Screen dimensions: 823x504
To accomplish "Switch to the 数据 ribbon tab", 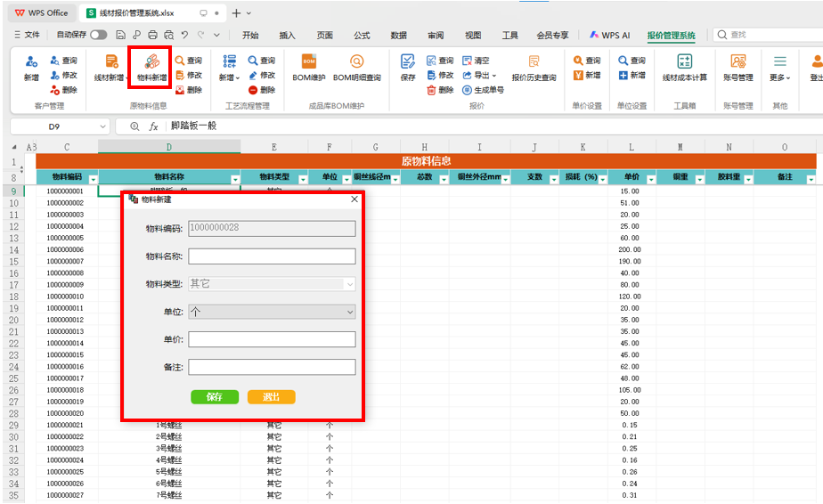I will pyautogui.click(x=398, y=36).
